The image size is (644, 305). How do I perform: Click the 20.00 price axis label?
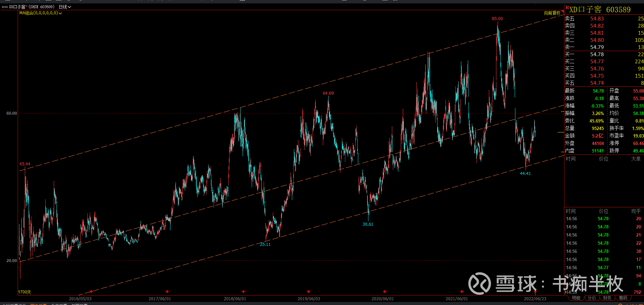click(12, 261)
